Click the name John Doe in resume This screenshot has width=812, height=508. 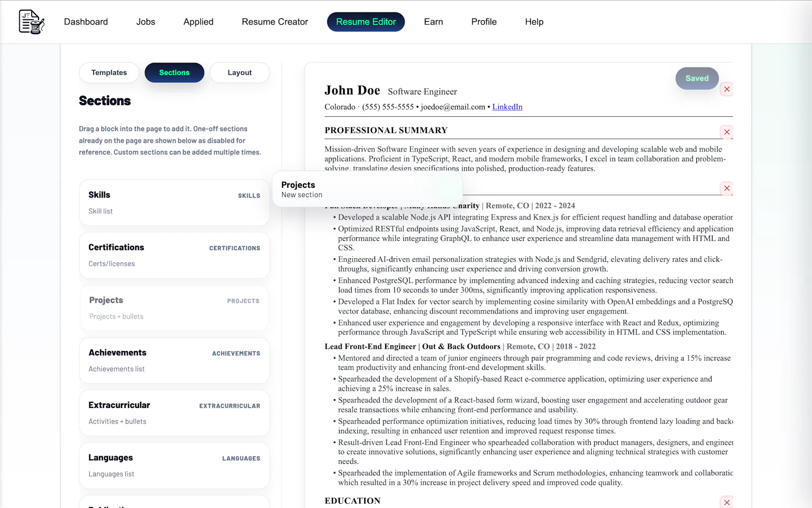coord(352,90)
